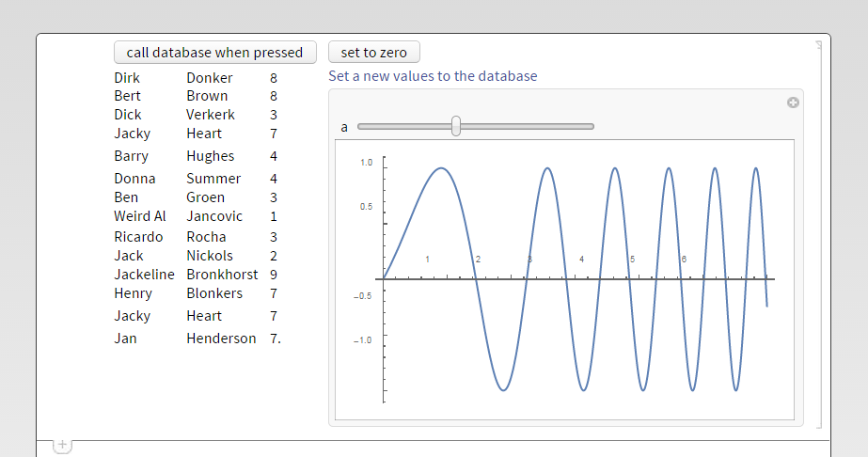Click the slider thumb for variable a
Image resolution: width=868 pixels, height=457 pixels.
click(456, 126)
